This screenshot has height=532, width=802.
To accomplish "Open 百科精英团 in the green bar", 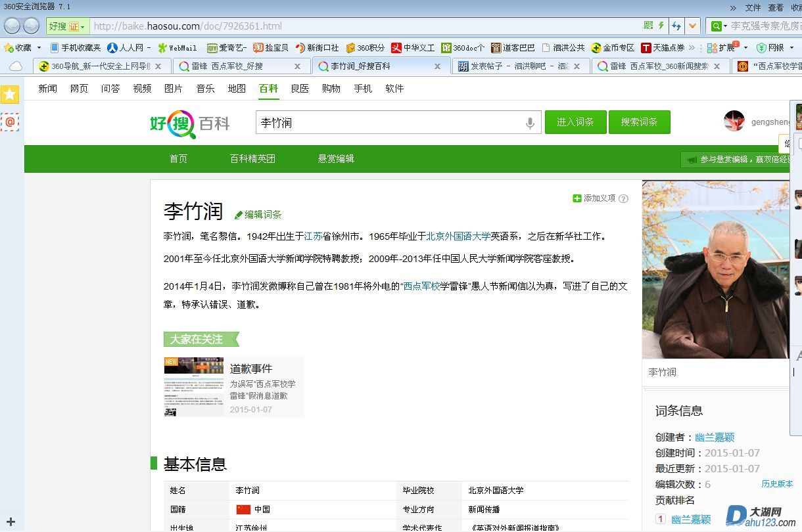I will (x=252, y=159).
